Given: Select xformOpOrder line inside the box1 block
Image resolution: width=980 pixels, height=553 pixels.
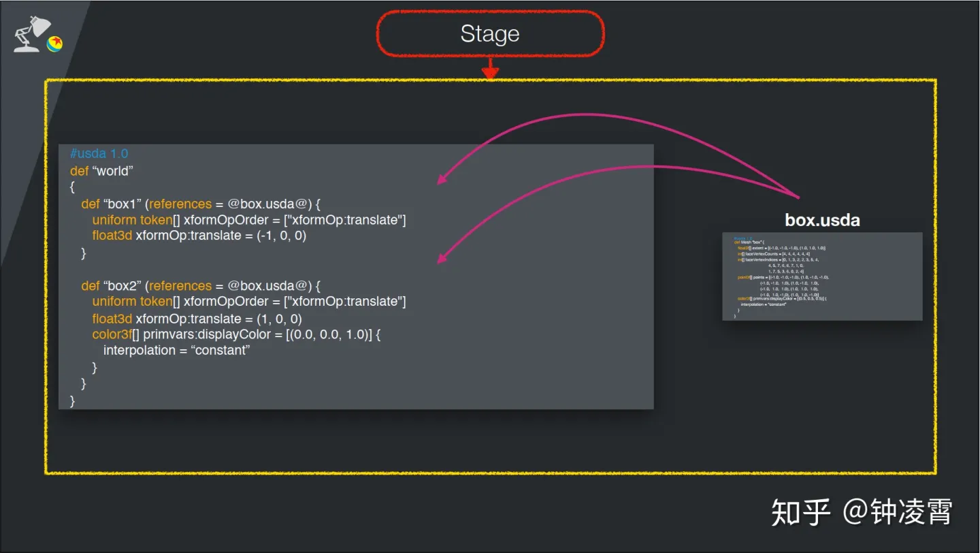Looking at the screenshot, I should coord(249,220).
